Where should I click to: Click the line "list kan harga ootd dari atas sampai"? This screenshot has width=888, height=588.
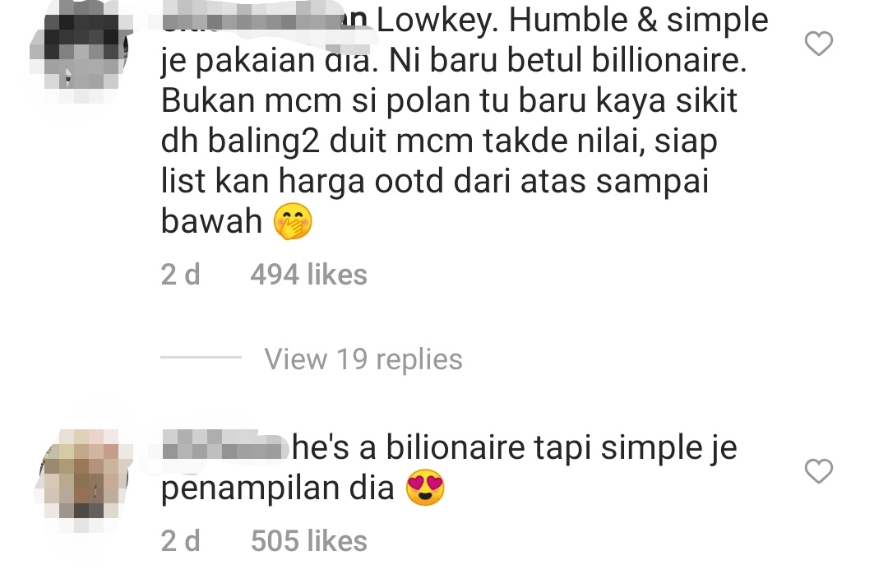(435, 181)
